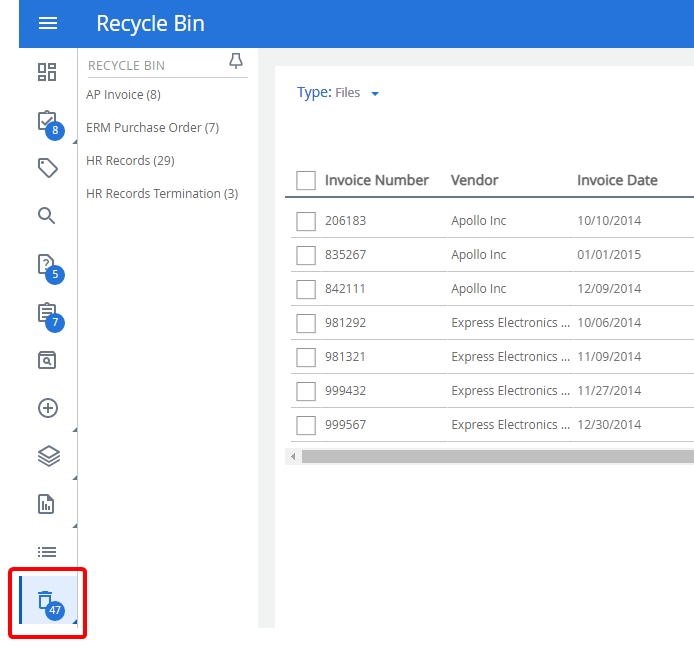694x647 pixels.
Task: Open the search magnifier icon in sidebar
Action: pos(47,216)
